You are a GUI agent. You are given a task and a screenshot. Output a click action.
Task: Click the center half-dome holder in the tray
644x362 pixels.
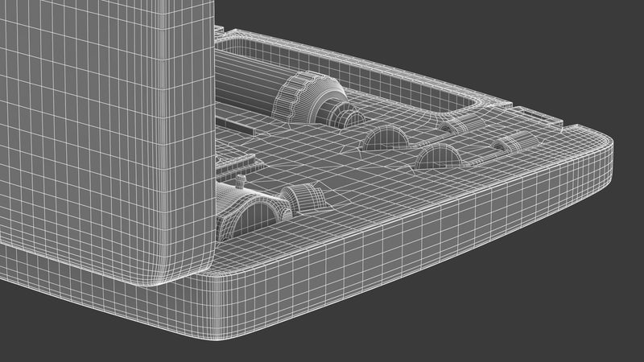[x=385, y=139]
